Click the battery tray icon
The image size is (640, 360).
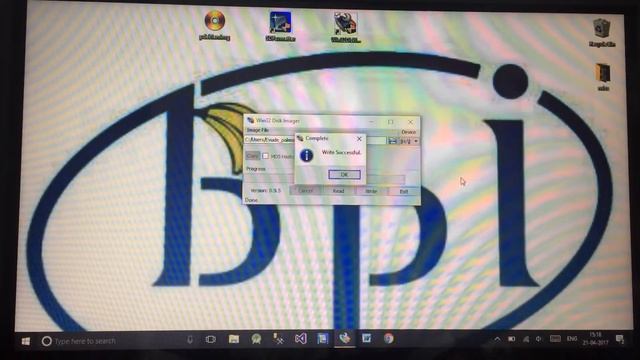pyautogui.click(x=511, y=339)
